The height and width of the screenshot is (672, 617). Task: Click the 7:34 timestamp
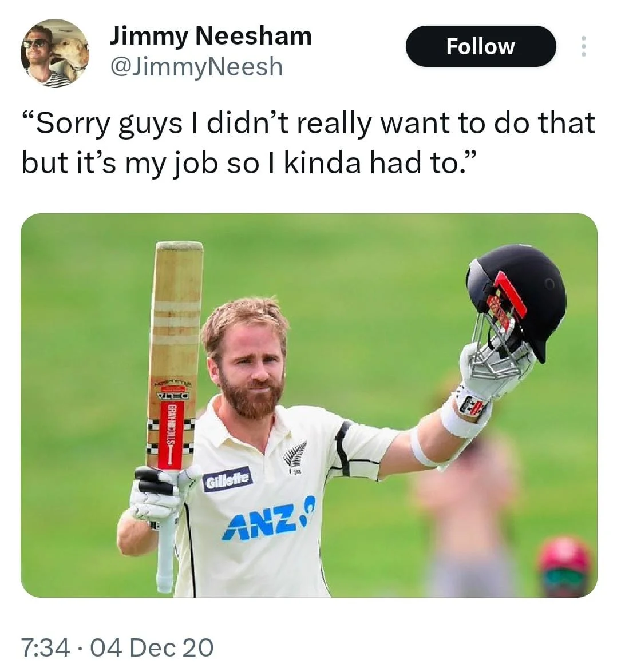(x=45, y=647)
